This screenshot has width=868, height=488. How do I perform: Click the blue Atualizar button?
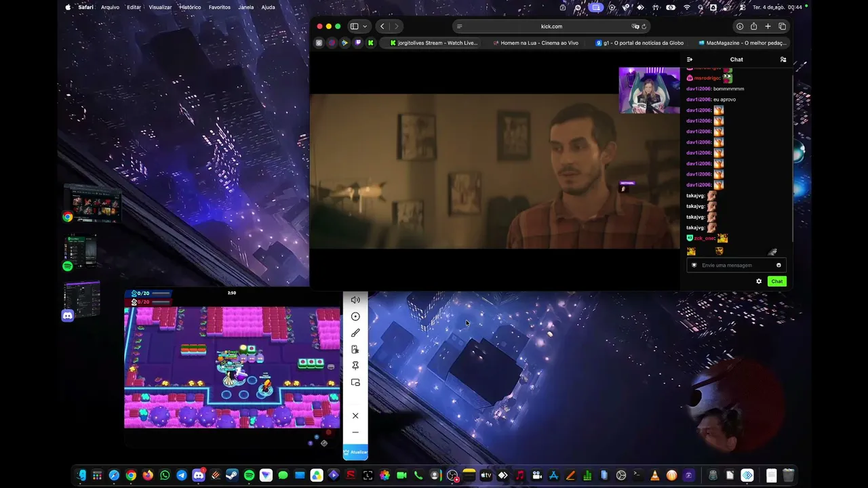(355, 452)
